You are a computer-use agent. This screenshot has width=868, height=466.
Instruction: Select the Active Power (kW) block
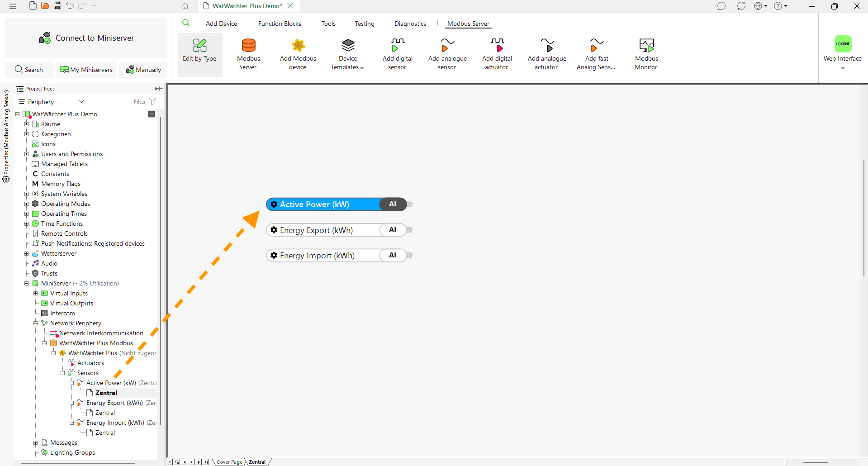point(336,204)
